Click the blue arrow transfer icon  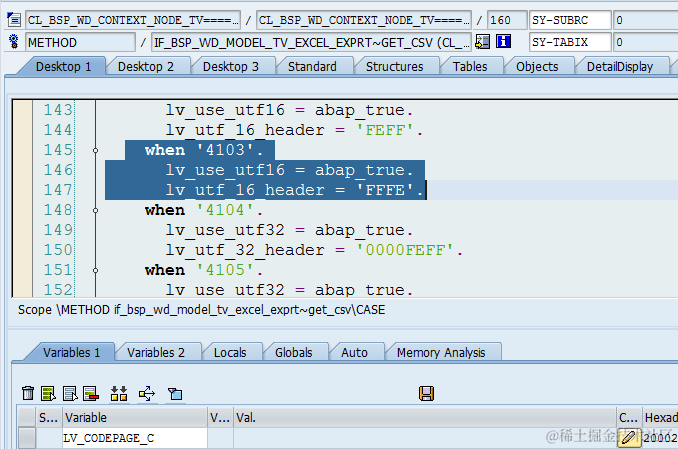coord(147,394)
